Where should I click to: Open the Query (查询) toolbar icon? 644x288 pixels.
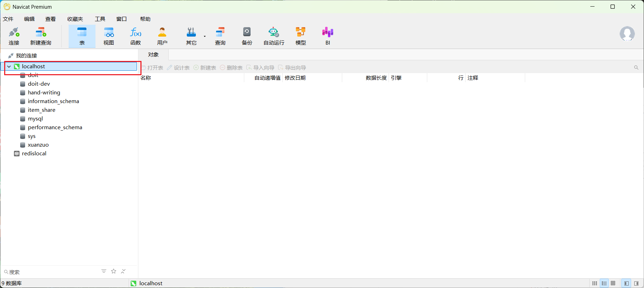220,36
